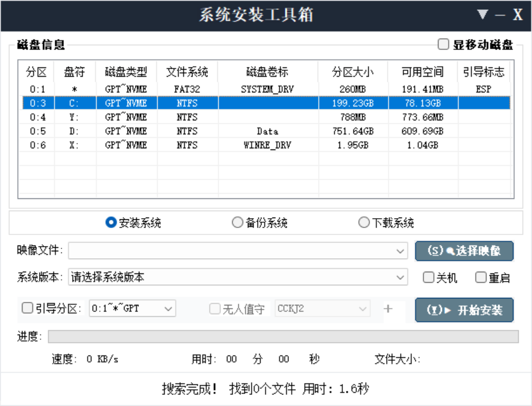This screenshot has width=532, height=406.
Task: Tick the 重启 checkbox
Action: 481,277
